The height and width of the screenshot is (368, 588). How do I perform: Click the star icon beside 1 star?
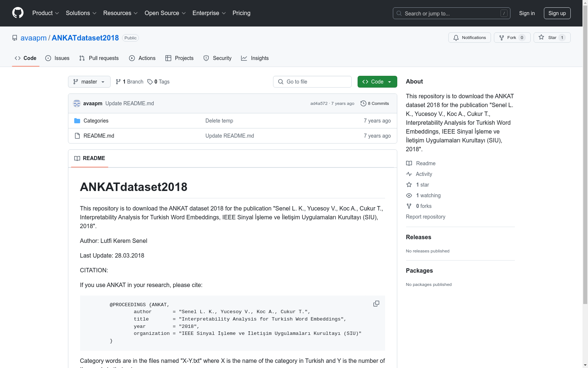tap(409, 185)
